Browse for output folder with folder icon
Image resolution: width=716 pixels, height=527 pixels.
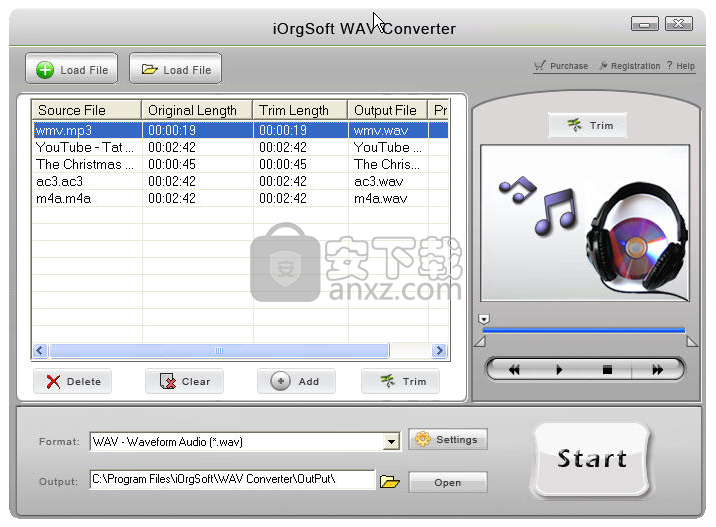[x=390, y=481]
